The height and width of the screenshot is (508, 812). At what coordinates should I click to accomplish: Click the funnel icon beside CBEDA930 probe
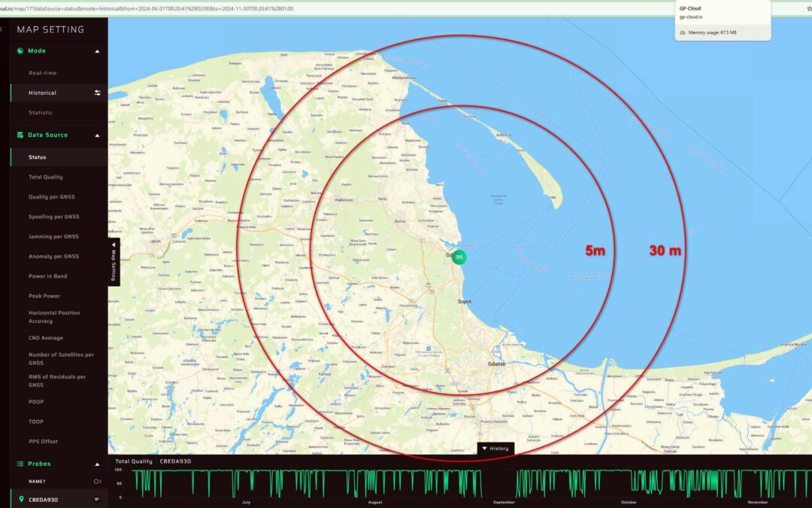click(x=96, y=499)
